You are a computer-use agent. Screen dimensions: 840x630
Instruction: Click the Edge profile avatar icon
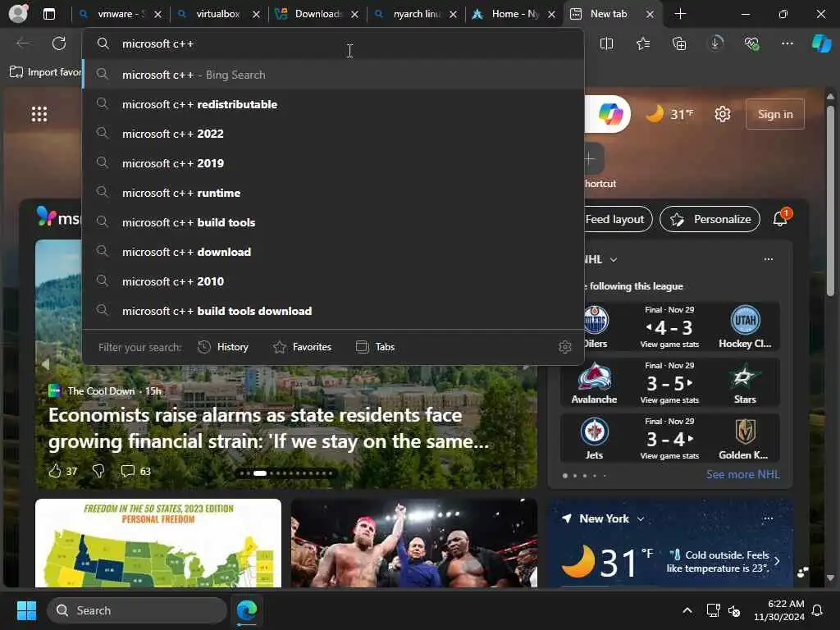pyautogui.click(x=18, y=13)
